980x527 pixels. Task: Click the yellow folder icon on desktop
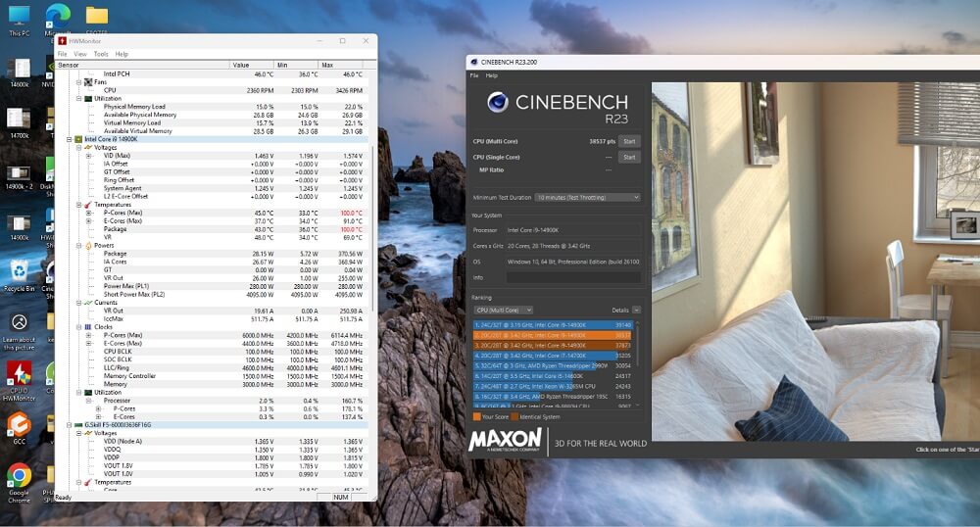[x=96, y=16]
